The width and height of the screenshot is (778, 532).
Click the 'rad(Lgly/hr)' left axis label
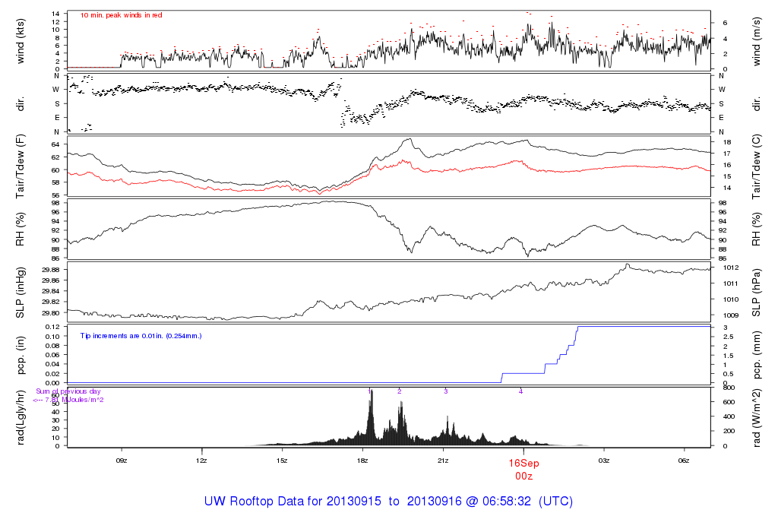click(x=21, y=417)
